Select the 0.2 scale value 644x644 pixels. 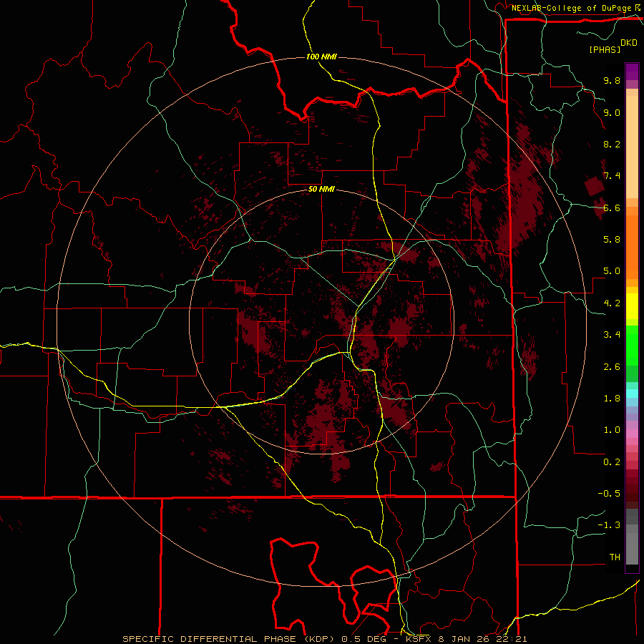point(612,462)
